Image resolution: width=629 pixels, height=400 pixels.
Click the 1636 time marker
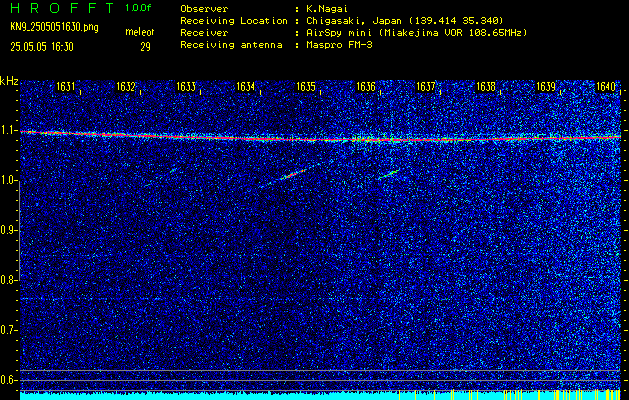[x=365, y=86]
